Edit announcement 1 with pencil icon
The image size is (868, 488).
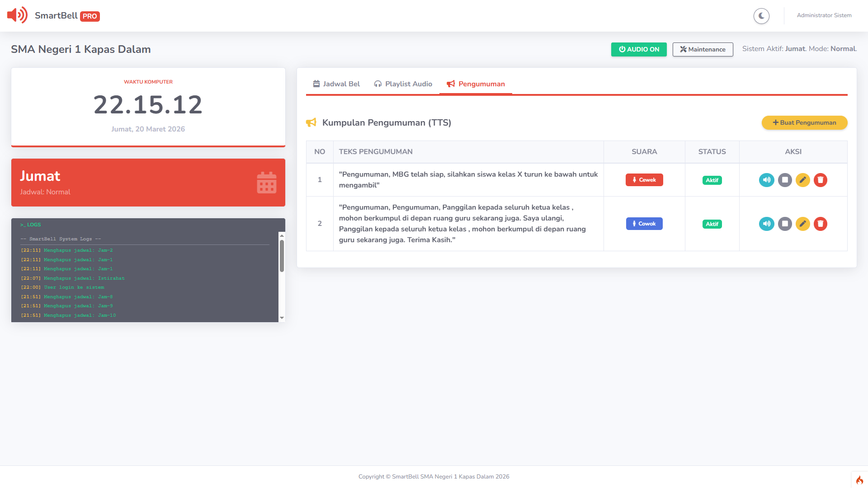pos(802,180)
